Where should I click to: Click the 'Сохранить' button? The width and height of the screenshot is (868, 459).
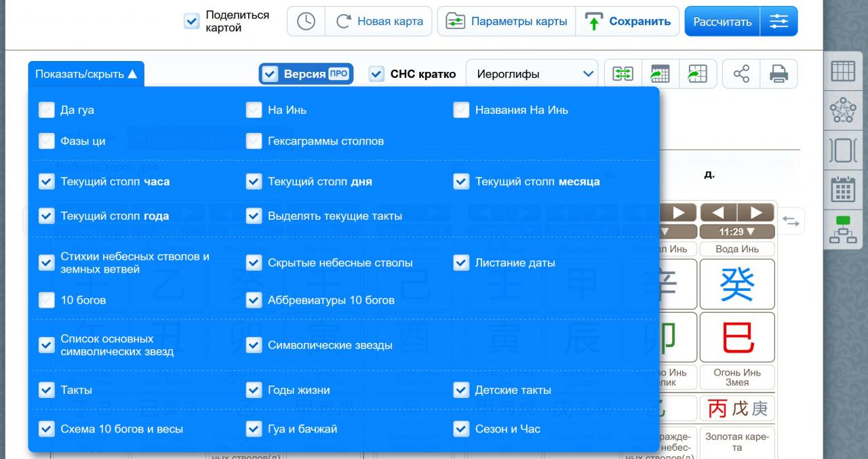point(628,22)
